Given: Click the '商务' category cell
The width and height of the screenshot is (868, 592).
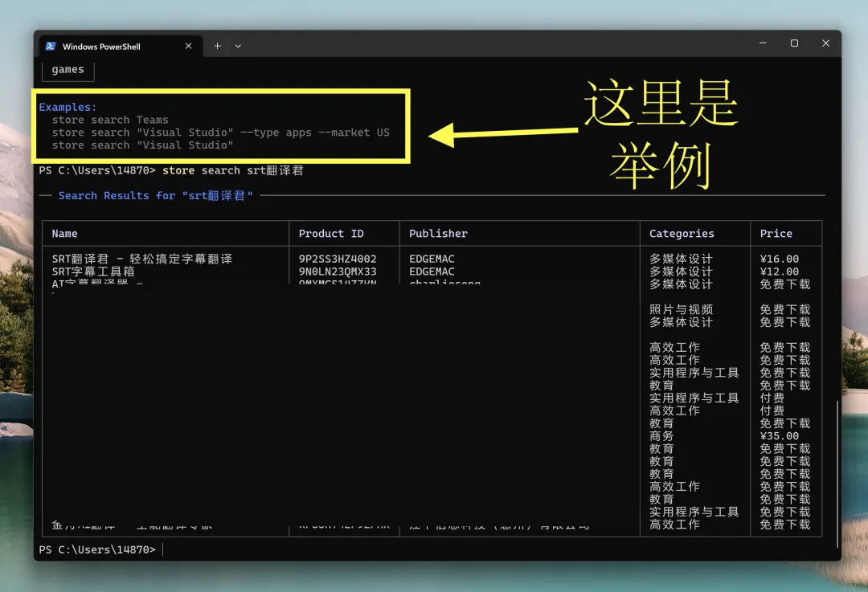Looking at the screenshot, I should click(661, 435).
